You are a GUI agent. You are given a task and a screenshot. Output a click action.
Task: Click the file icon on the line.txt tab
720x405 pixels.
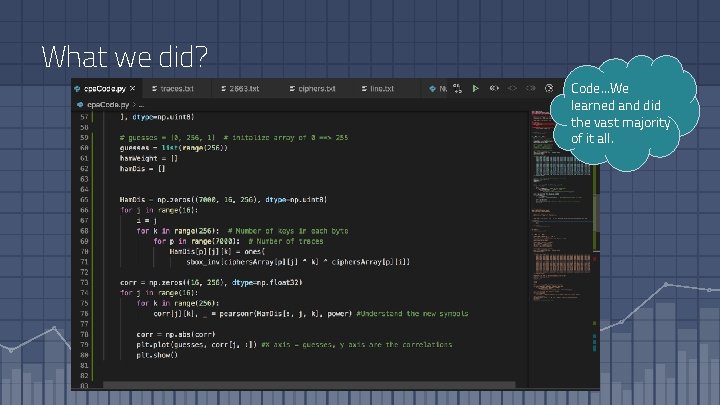tap(364, 89)
